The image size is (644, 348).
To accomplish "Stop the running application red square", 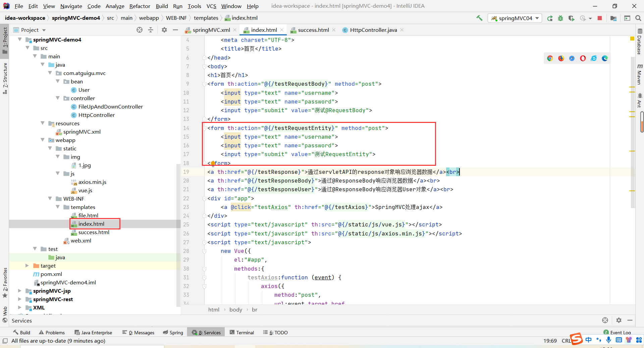I will pyautogui.click(x=600, y=18).
